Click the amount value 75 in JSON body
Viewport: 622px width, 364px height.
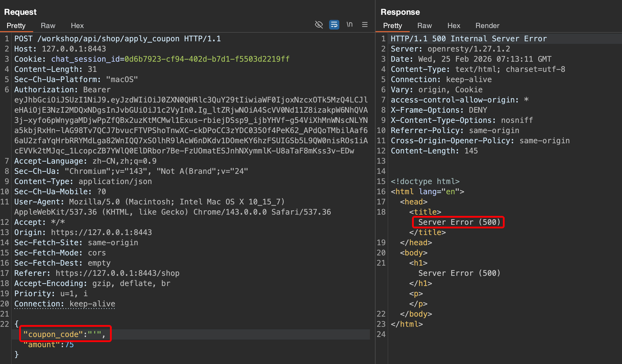(x=69, y=345)
